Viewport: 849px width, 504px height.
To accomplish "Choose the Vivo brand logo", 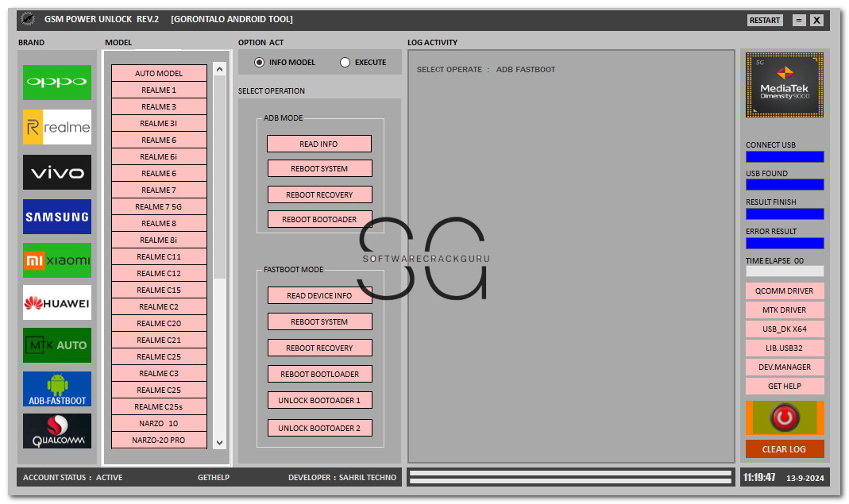I will tap(57, 172).
